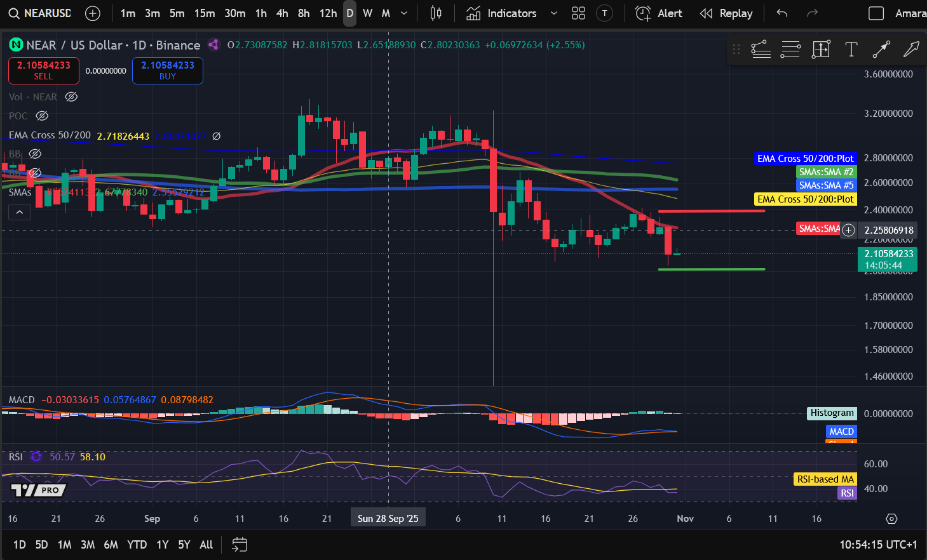Open the multichart layout grid icon
This screenshot has height=560, width=927.
coord(578,13)
